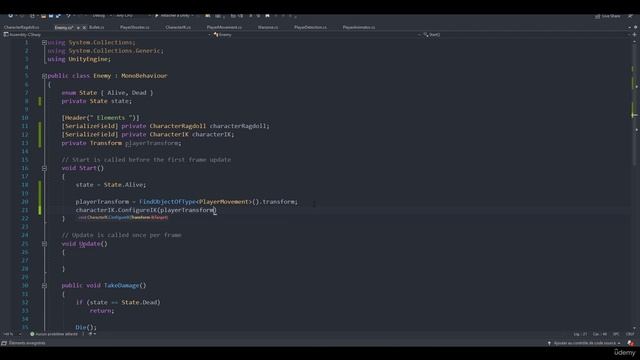Collapse the Enemy class block
This screenshot has height=360, width=640.
tap(44, 76)
